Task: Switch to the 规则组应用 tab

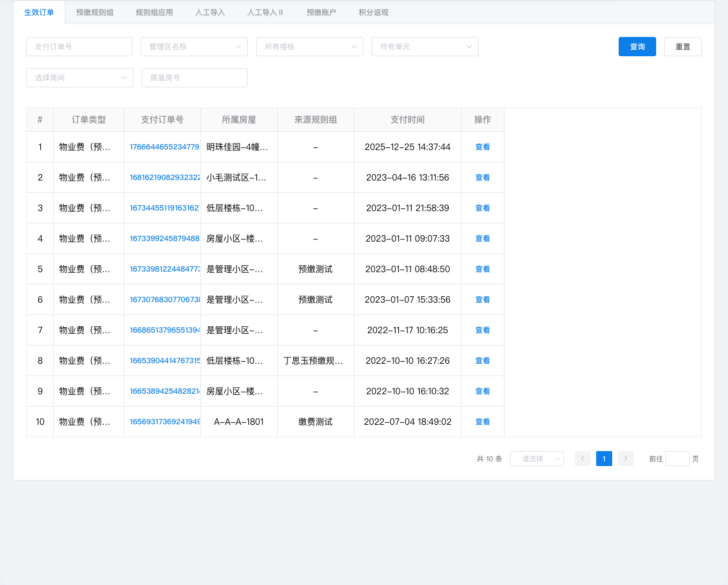Action: click(x=154, y=12)
